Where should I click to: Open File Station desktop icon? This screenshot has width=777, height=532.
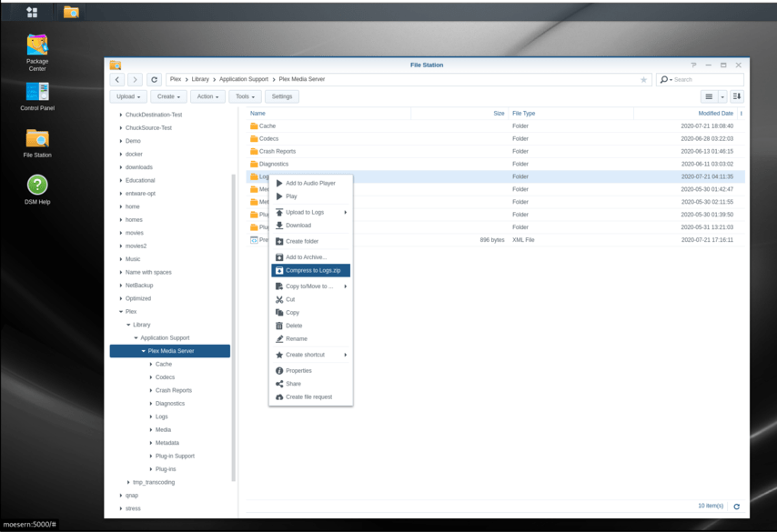pos(37,143)
